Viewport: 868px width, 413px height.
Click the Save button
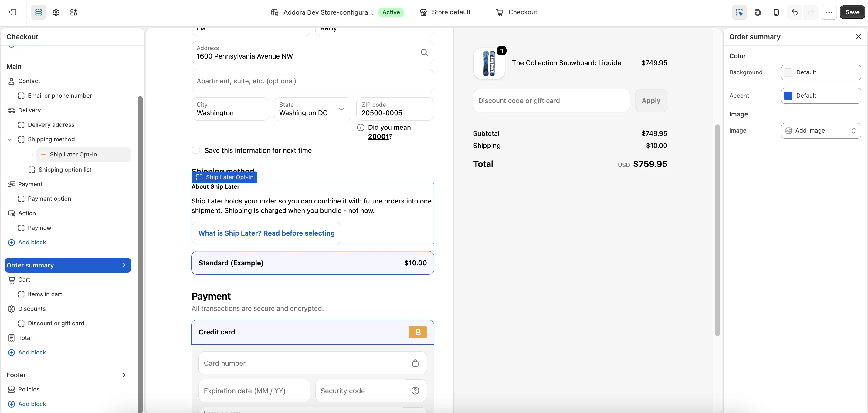point(852,12)
